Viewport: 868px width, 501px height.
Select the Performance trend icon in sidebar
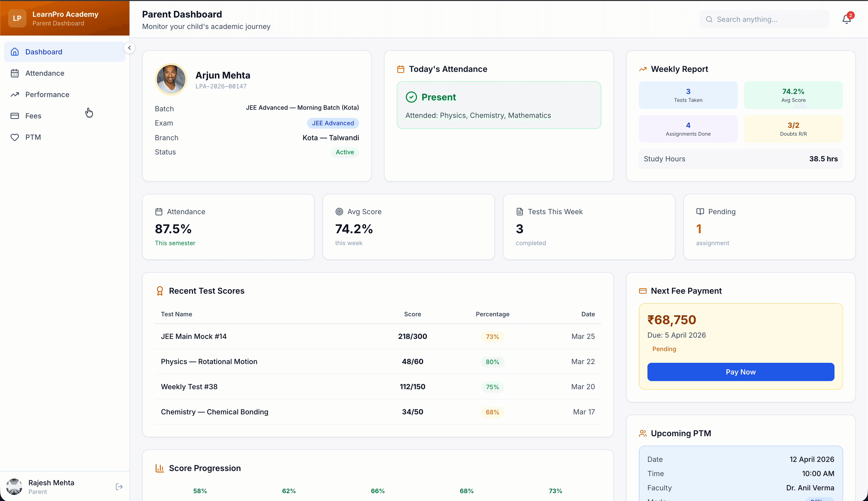(x=15, y=94)
